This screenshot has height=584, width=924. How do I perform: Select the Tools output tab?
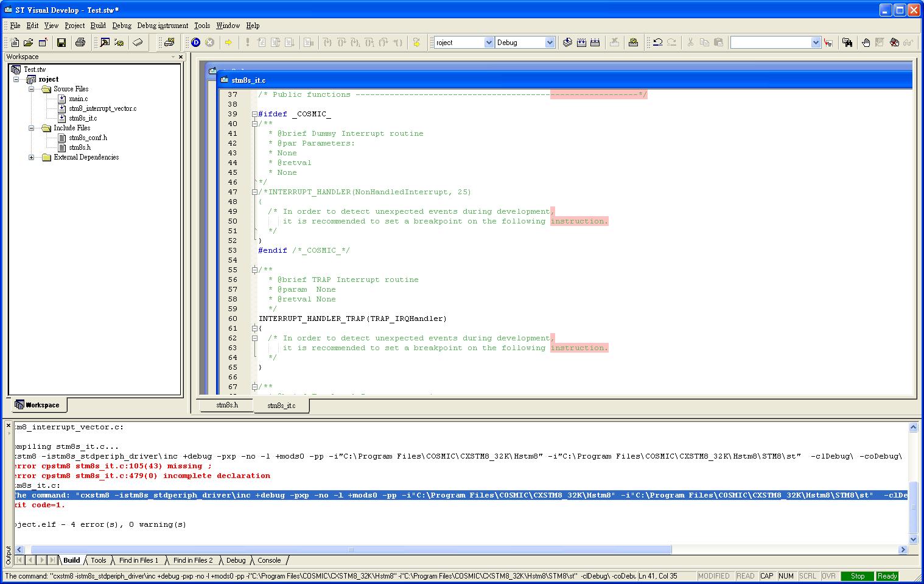coord(99,560)
